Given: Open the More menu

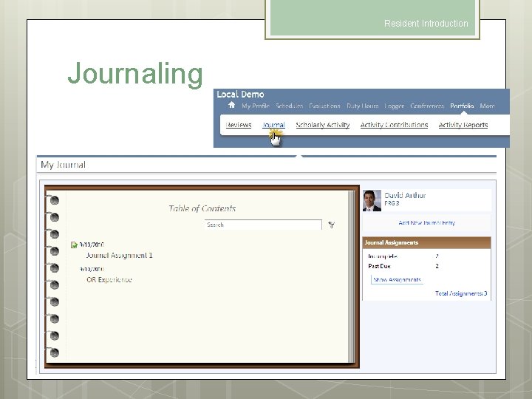Looking at the screenshot, I should coord(487,106).
